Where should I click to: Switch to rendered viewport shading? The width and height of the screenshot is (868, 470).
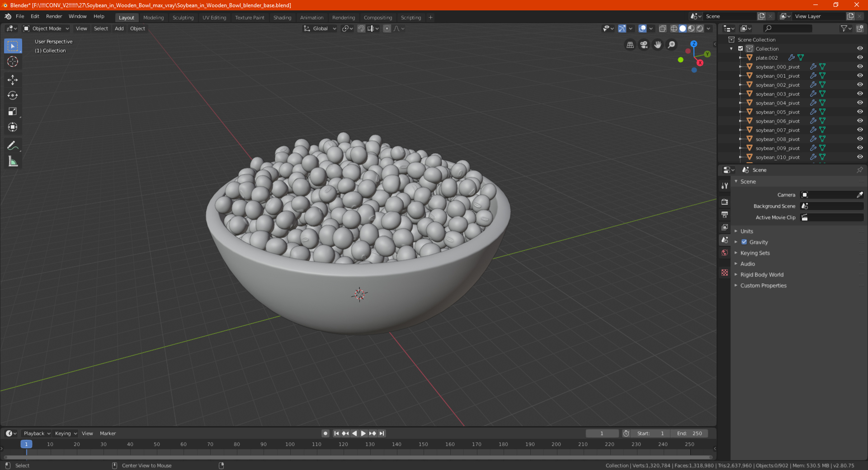click(700, 28)
